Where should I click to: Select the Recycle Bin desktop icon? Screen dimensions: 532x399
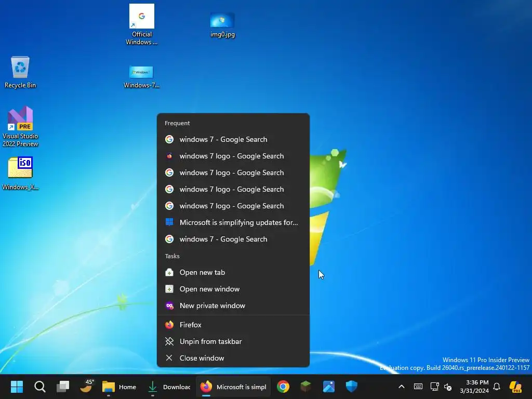click(x=20, y=72)
